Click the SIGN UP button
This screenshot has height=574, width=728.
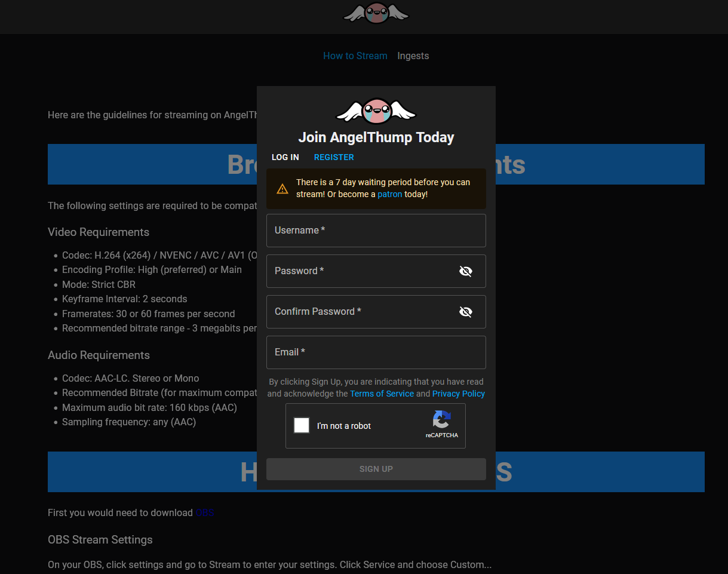(x=376, y=469)
